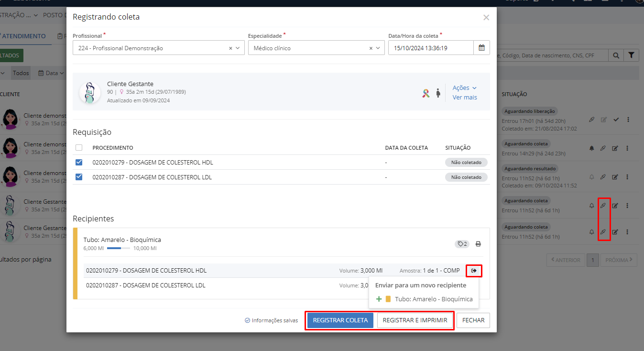Click the pregnant person icon on the patient card
Image resolution: width=644 pixels, height=351 pixels.
(438, 93)
